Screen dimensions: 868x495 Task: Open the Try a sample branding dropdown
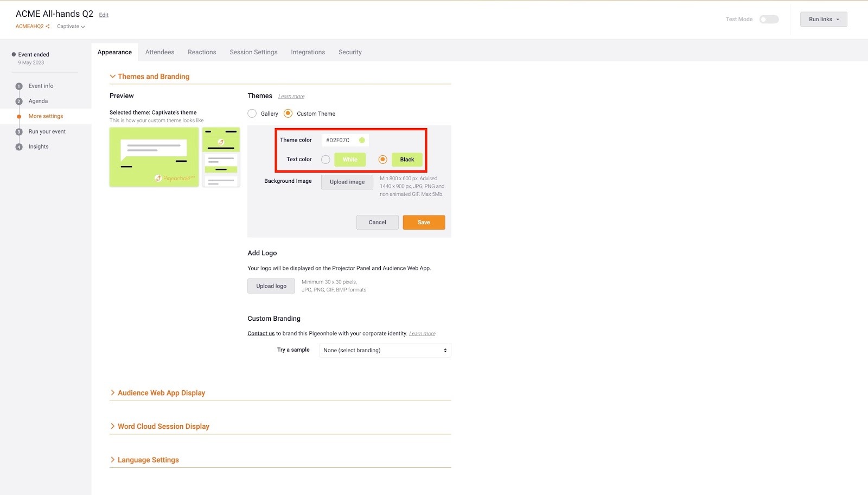385,351
